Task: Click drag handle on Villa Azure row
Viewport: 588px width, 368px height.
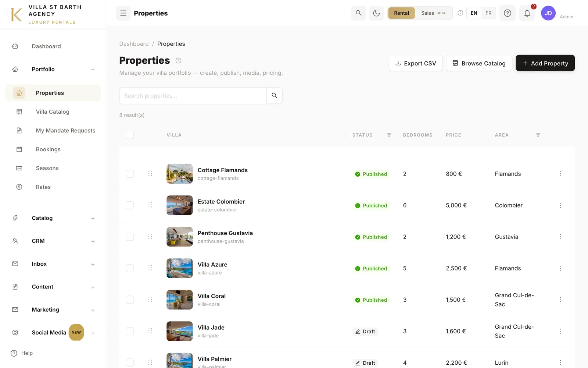Action: (150, 268)
